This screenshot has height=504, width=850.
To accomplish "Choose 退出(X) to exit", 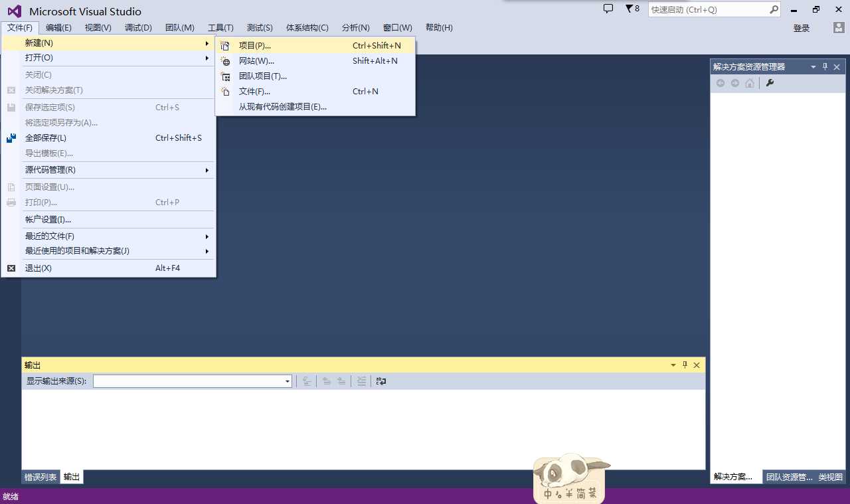I will 109,268.
